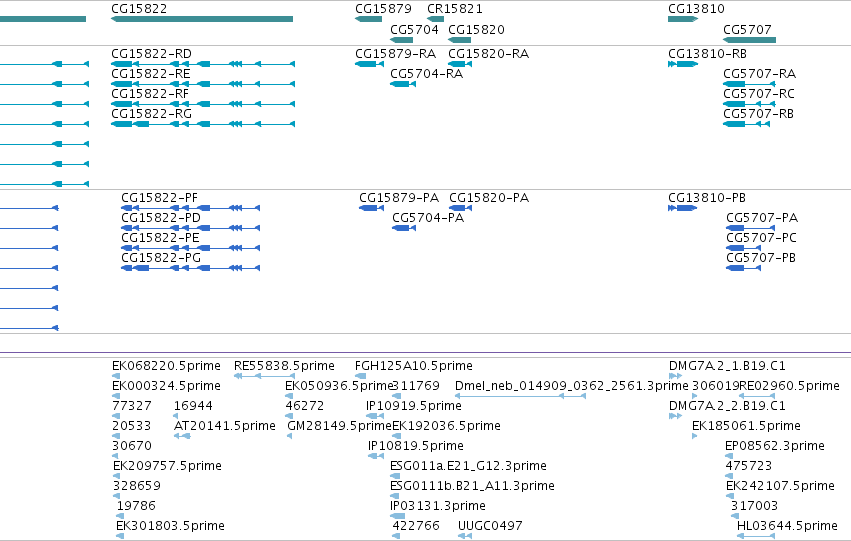
Task: Select EST EK000324.5prime
Action: coord(116,396)
